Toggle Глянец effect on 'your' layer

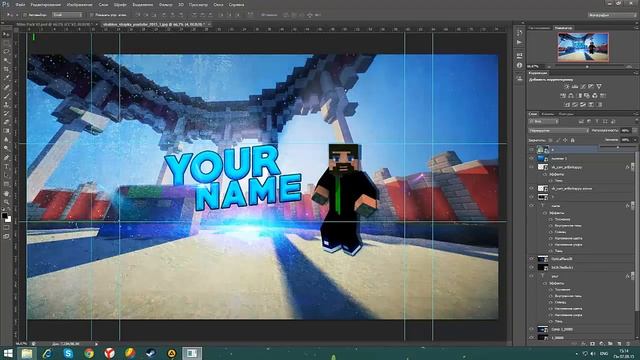tap(551, 302)
